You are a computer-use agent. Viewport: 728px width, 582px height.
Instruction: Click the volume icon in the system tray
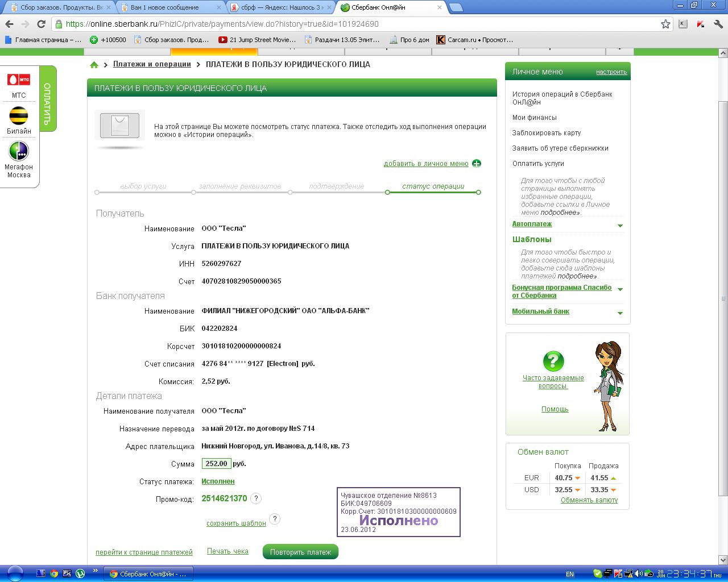[638, 573]
